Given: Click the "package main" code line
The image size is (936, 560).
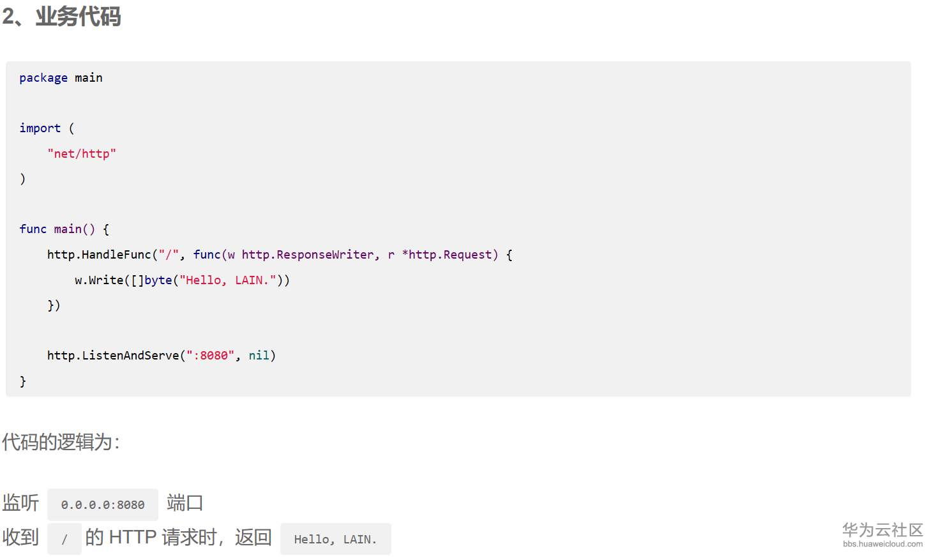Looking at the screenshot, I should click(61, 78).
